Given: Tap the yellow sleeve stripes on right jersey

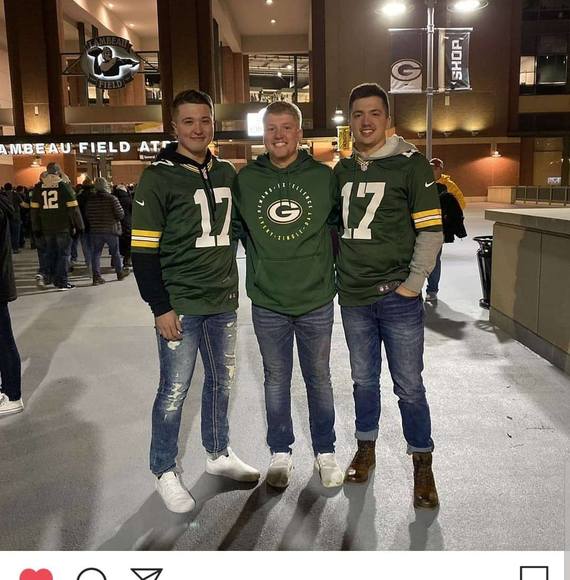Looking at the screenshot, I should 427,219.
